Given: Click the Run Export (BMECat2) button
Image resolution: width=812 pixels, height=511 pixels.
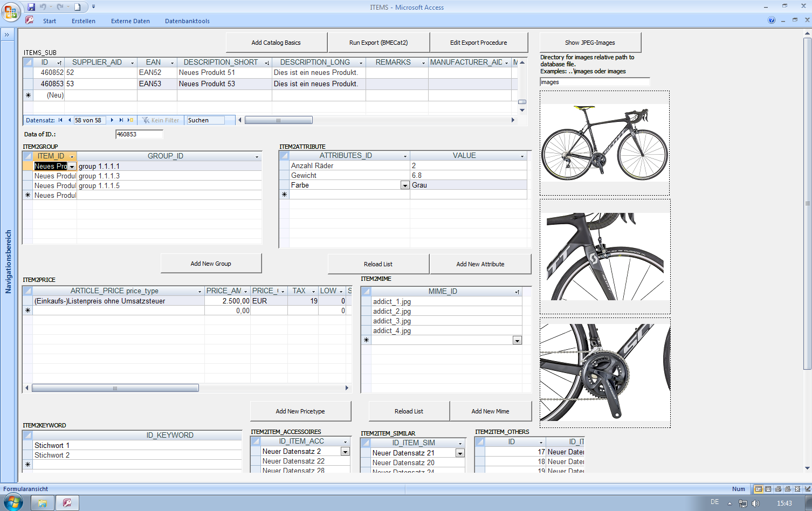Looking at the screenshot, I should click(379, 43).
